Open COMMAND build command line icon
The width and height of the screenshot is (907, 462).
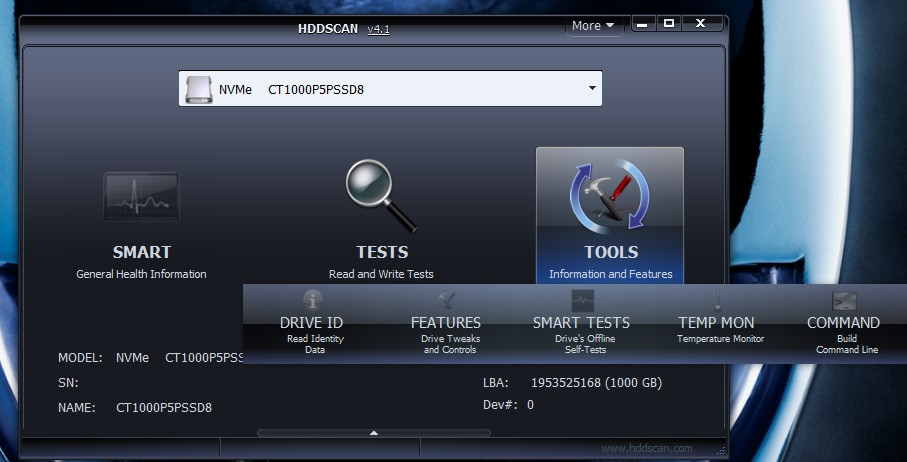(844, 301)
